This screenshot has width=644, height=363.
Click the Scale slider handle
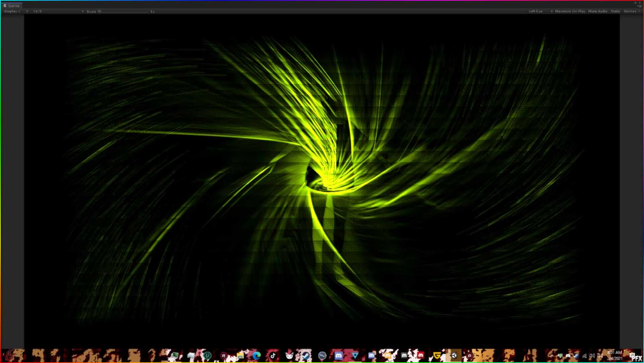tap(99, 11)
